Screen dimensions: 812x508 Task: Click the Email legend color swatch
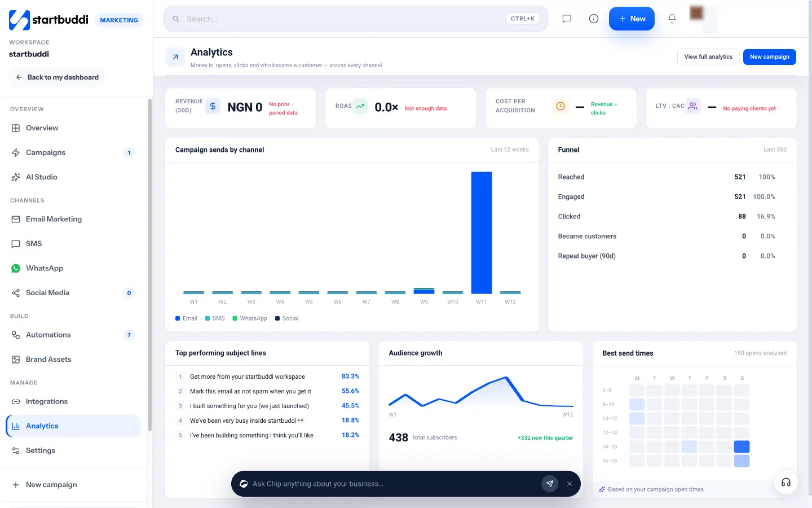178,318
